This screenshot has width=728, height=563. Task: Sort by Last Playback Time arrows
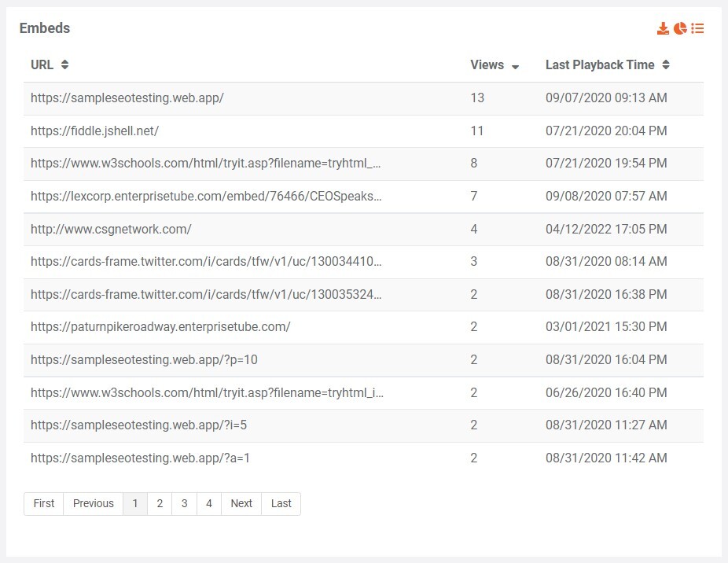coord(666,65)
